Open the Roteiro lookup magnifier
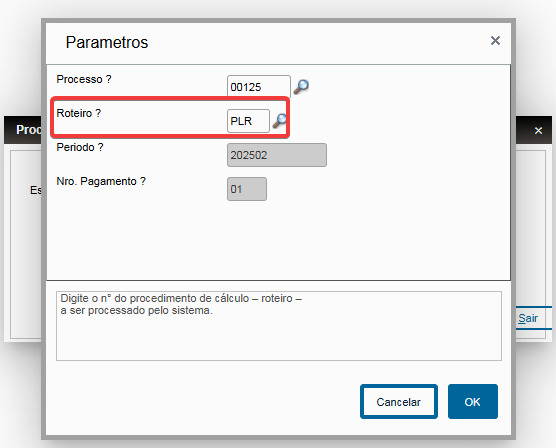556x448 pixels. coord(279,121)
